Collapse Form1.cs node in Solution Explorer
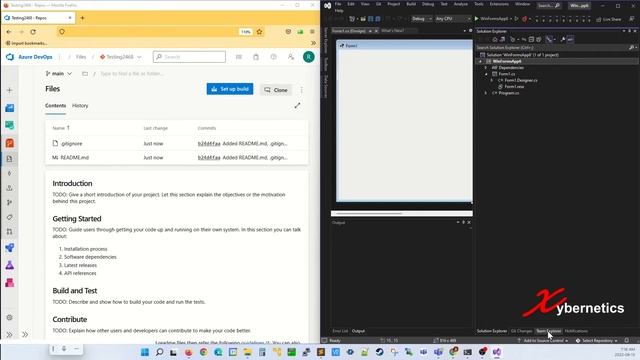The height and width of the screenshot is (360, 640). (486, 74)
